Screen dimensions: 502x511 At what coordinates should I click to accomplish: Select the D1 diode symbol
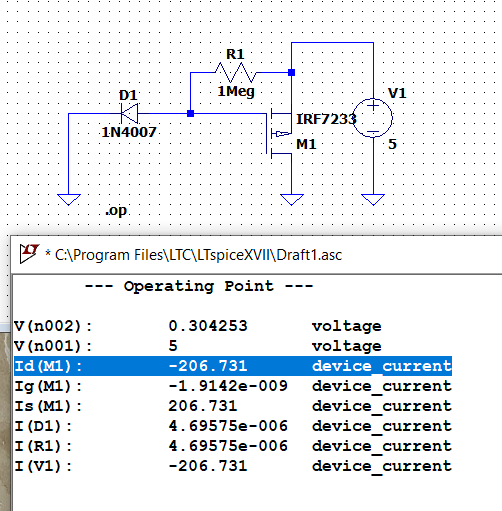click(129, 114)
